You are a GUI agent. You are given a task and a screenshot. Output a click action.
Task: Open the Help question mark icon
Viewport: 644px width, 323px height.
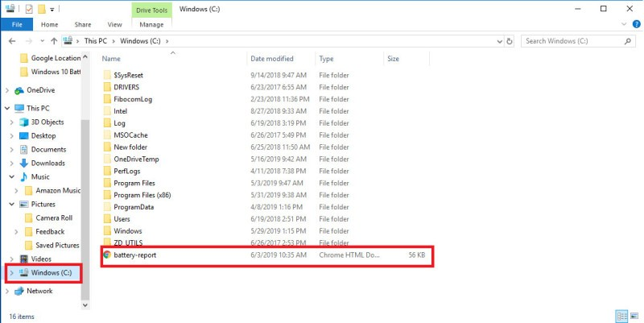[x=635, y=25]
